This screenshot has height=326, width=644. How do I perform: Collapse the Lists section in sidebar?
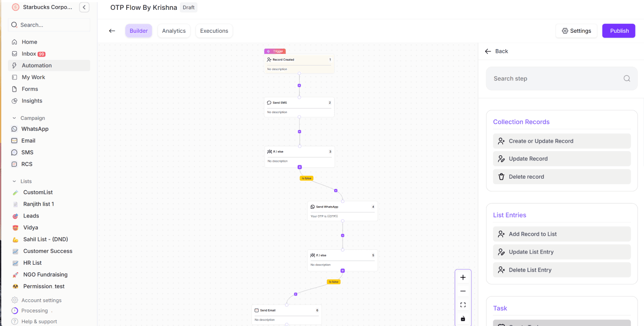[x=14, y=181]
